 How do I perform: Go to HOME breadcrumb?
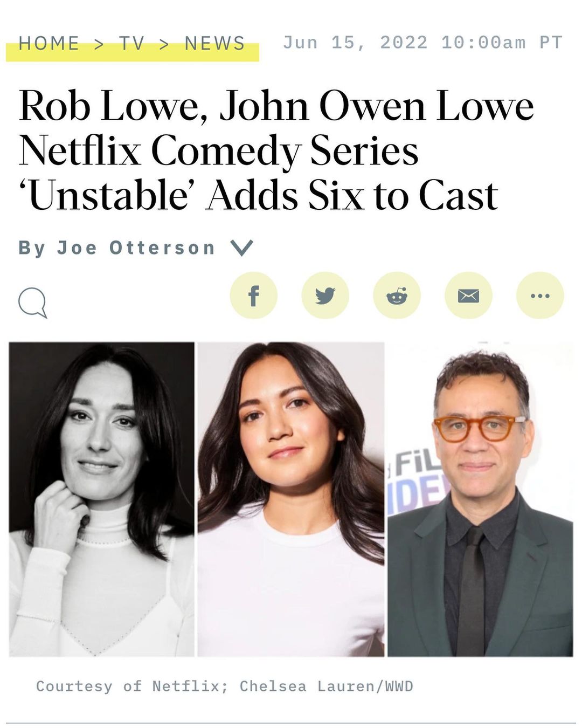(x=49, y=43)
